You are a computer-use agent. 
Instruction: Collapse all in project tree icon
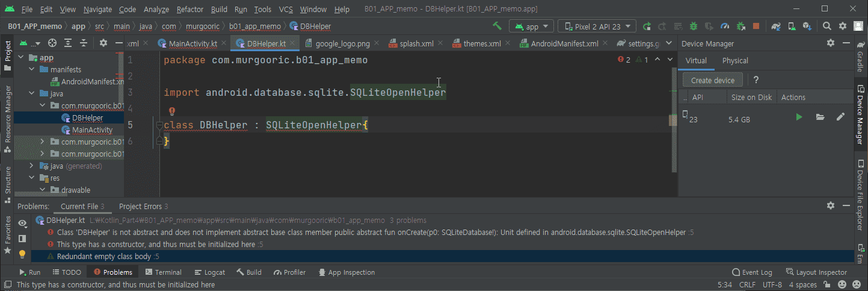click(x=84, y=43)
